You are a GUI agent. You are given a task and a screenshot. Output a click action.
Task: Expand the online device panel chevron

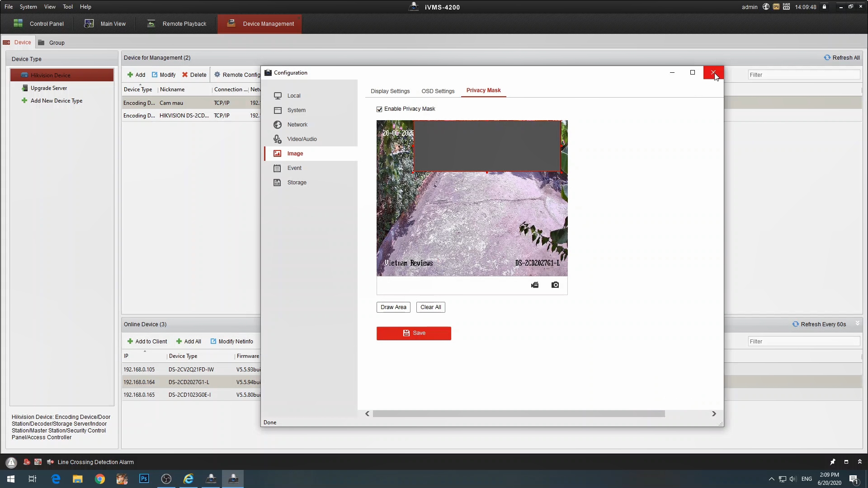click(x=858, y=324)
